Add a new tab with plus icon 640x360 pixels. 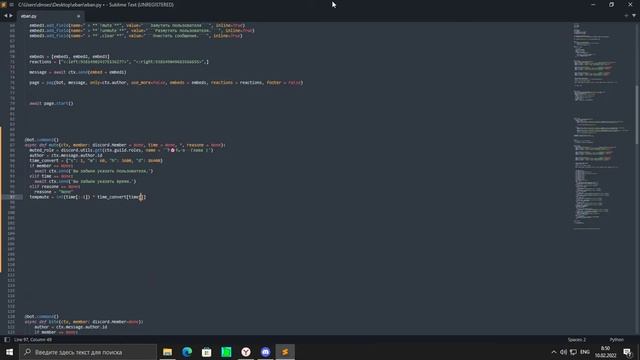[626, 16]
